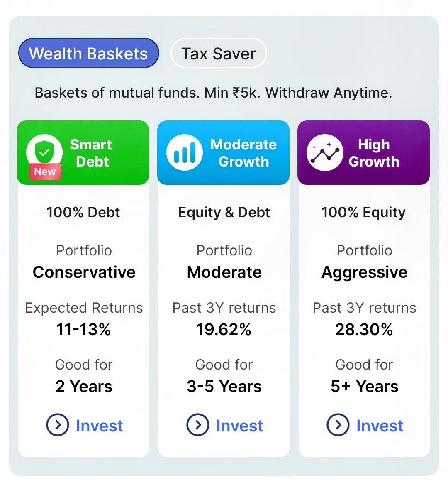Select the 100% Equity label
This screenshot has width=448, height=490.
point(363,213)
